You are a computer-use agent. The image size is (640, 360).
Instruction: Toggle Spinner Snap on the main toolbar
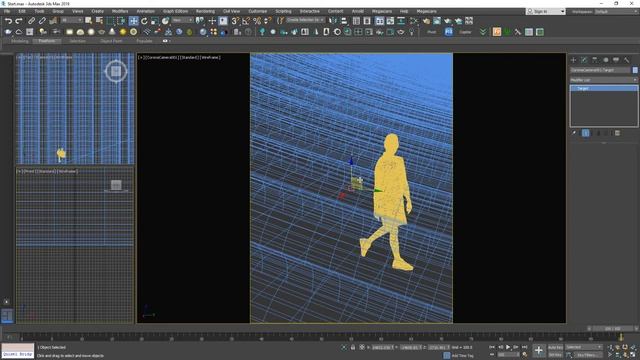(x=267, y=21)
